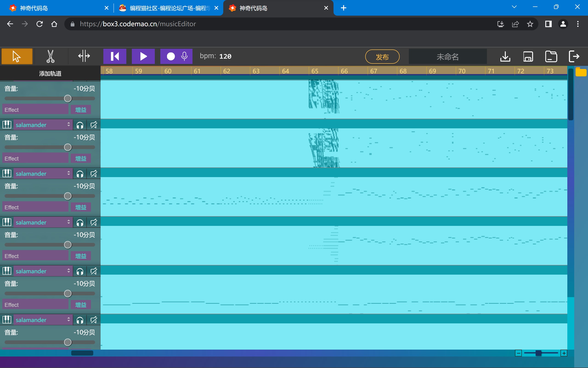Save the project with the floppy disk icon
The width and height of the screenshot is (588, 368).
pyautogui.click(x=528, y=57)
